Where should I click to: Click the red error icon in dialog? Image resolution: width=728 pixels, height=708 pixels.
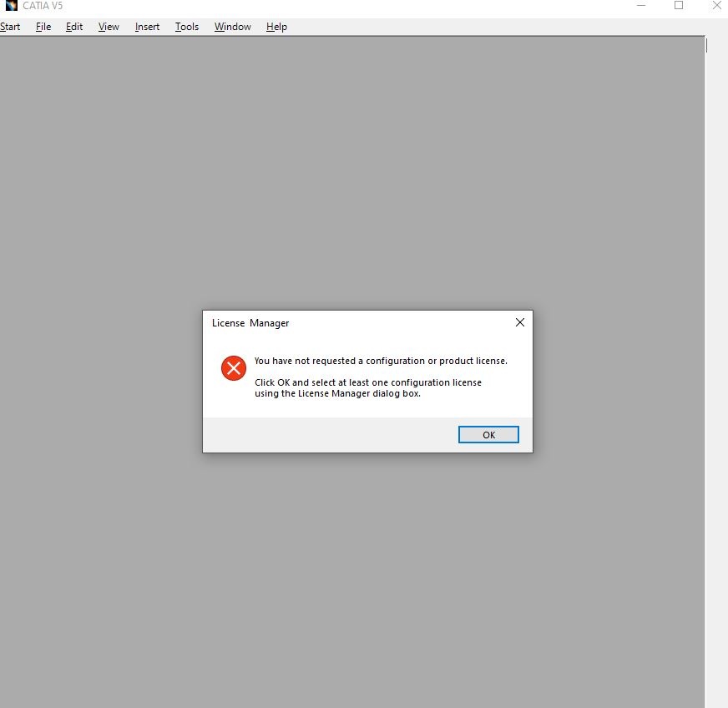234,368
